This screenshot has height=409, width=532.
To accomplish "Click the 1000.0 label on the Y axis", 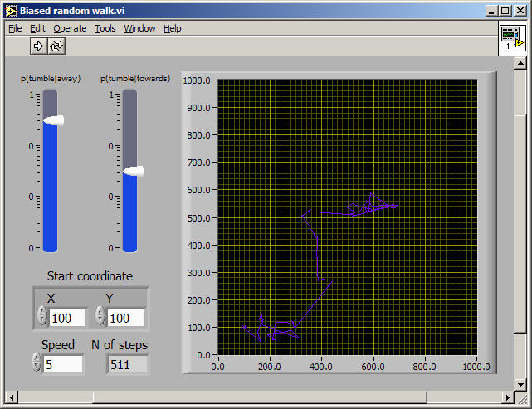I will pos(197,80).
